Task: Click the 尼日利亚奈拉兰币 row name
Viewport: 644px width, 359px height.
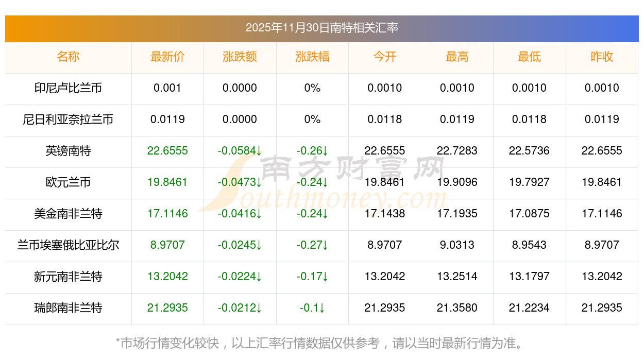Action: 69,119
